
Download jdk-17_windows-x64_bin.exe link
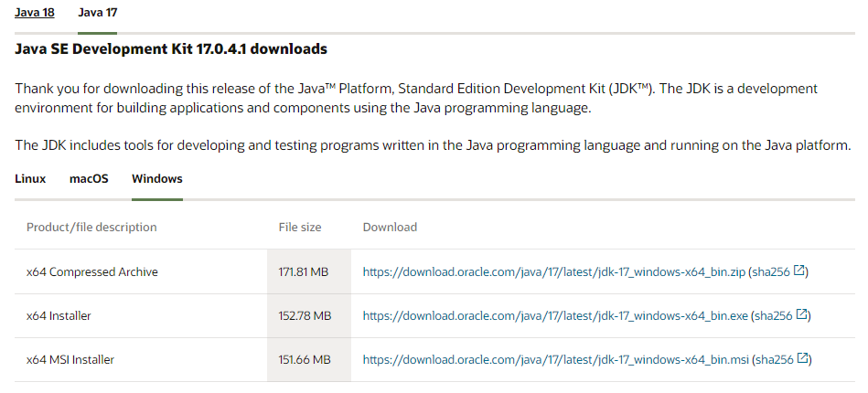pos(555,315)
